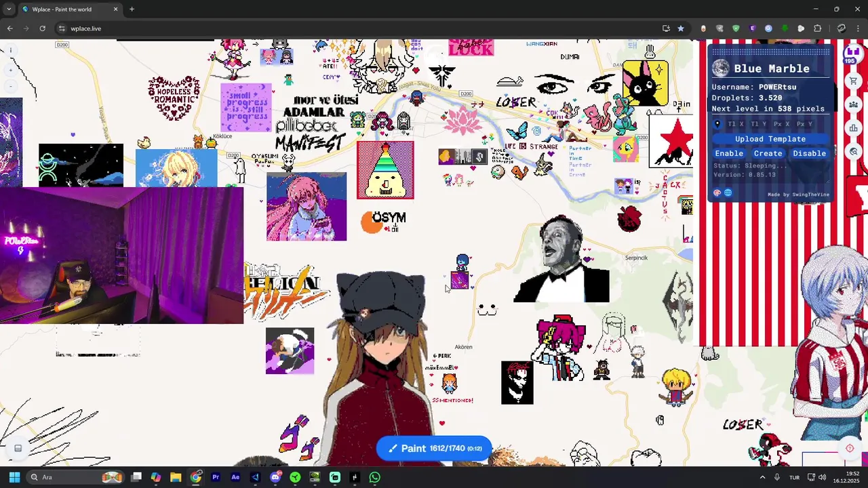Open the tab search dropdown arrow

[9, 9]
